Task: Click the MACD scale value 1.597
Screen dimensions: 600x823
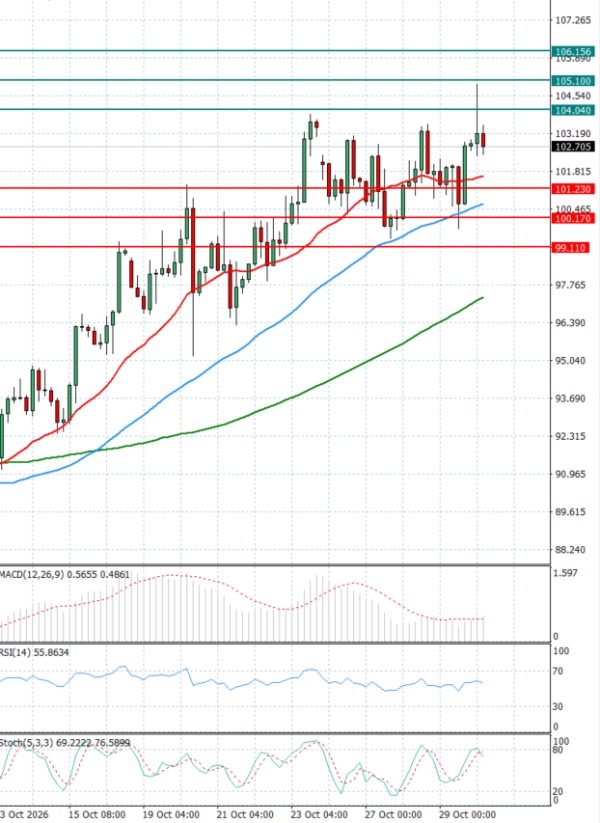Action: tap(565, 573)
